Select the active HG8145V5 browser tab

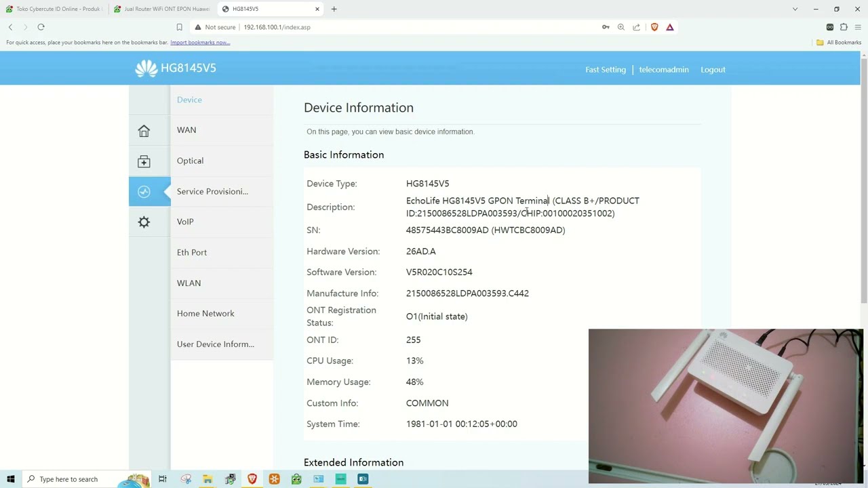click(271, 9)
